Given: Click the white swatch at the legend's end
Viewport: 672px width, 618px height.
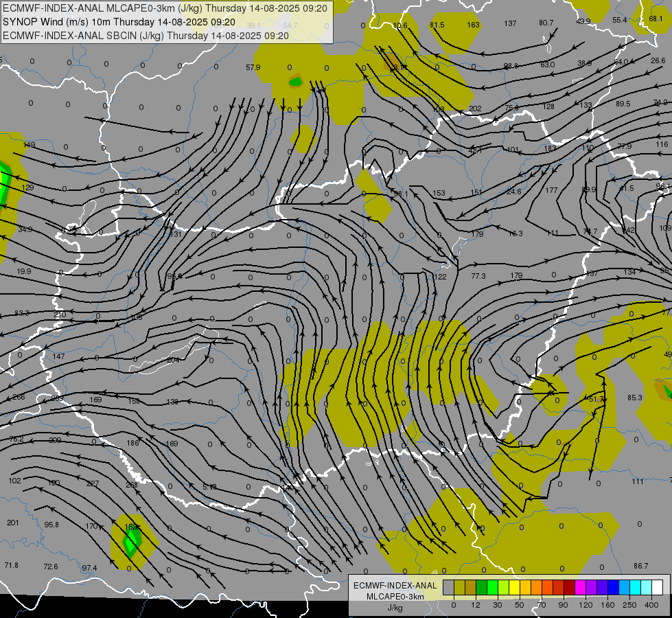Looking at the screenshot, I should tap(658, 588).
